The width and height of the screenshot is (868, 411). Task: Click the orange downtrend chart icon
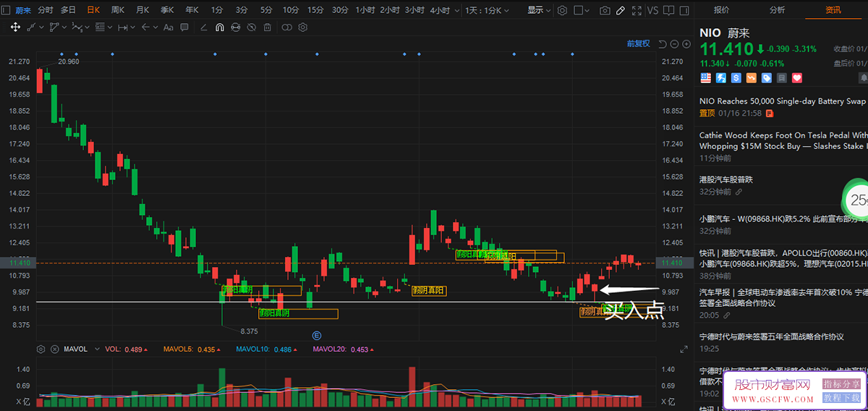752,77
